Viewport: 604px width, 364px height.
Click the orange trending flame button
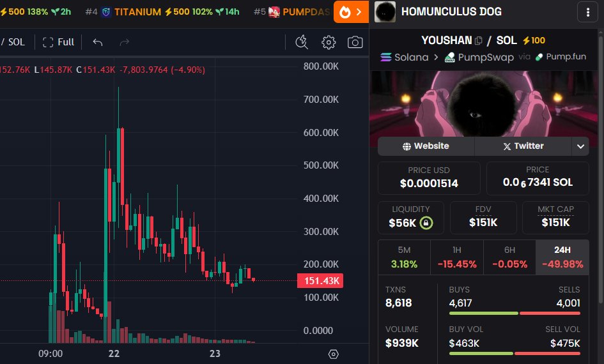(352, 11)
